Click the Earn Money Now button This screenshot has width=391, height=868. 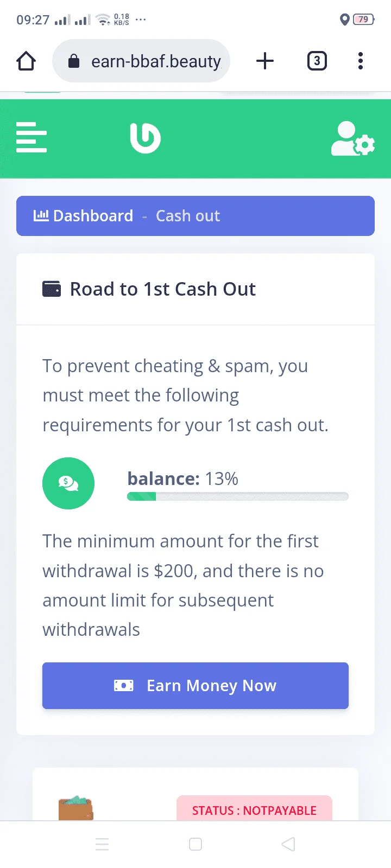(x=195, y=686)
